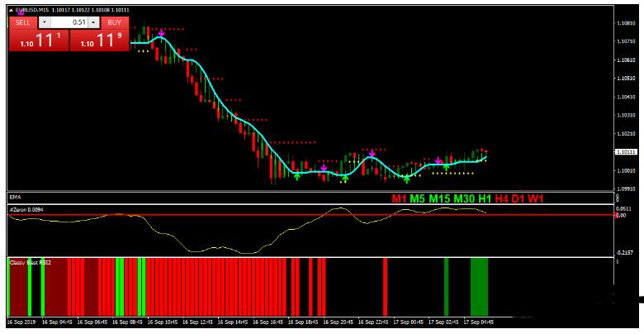Click the 16 Sep 16:45 time label
The height and width of the screenshot is (334, 644).
(x=268, y=322)
